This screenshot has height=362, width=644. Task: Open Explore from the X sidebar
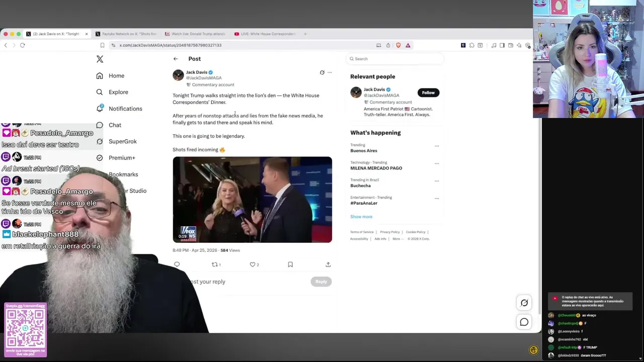(118, 92)
